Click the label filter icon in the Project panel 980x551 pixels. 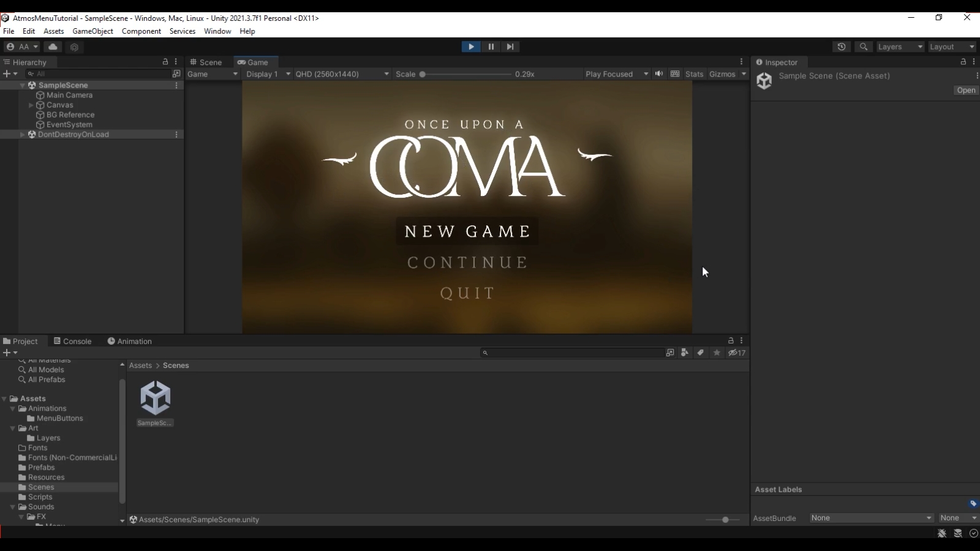(x=701, y=353)
